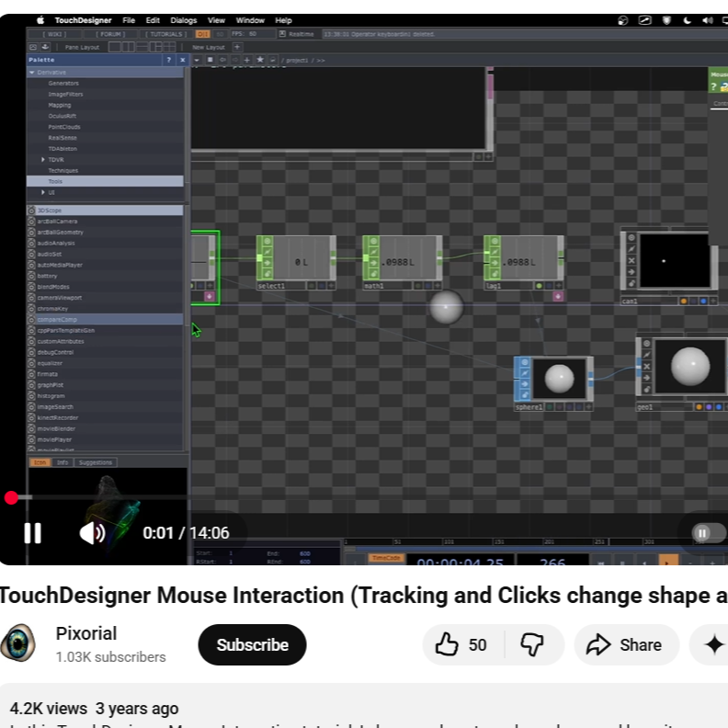Viewport: 728px width, 728px height.
Task: Click the FPS 60 field
Action: 252,34
